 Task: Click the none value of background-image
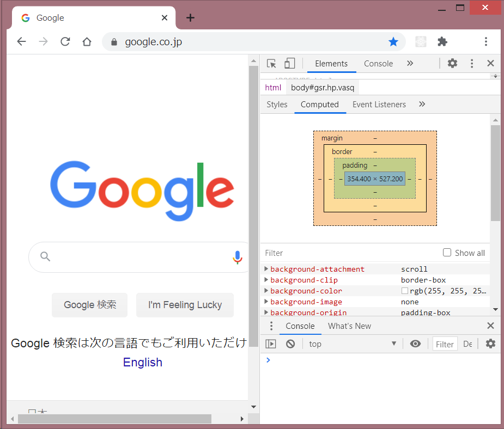pos(410,302)
